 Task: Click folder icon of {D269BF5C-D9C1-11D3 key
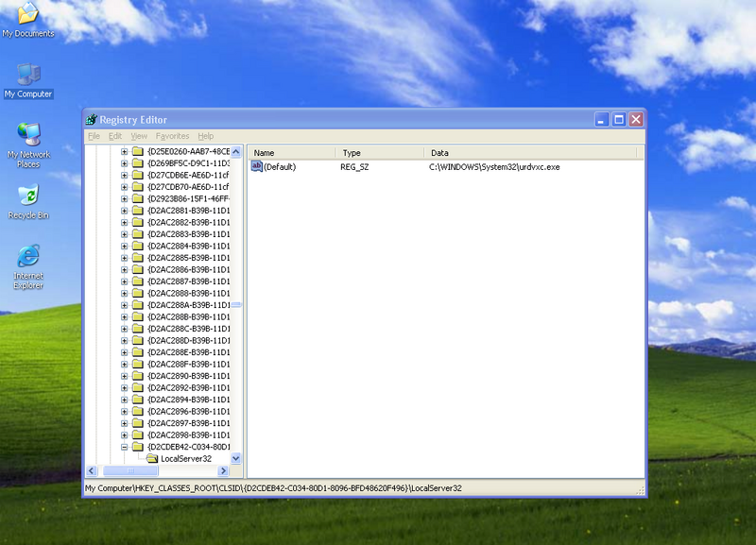[138, 162]
